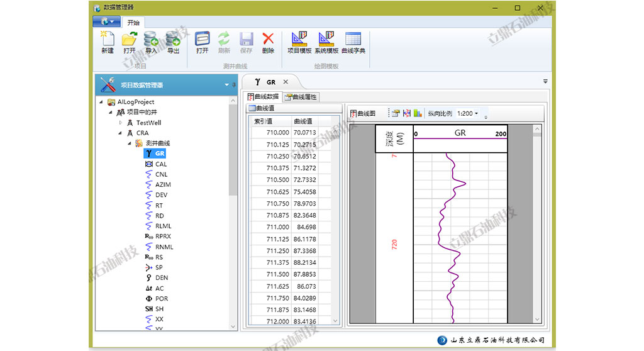Click the curve properties icon in chart toolbar
The width and height of the screenshot is (644, 351).
(x=396, y=113)
